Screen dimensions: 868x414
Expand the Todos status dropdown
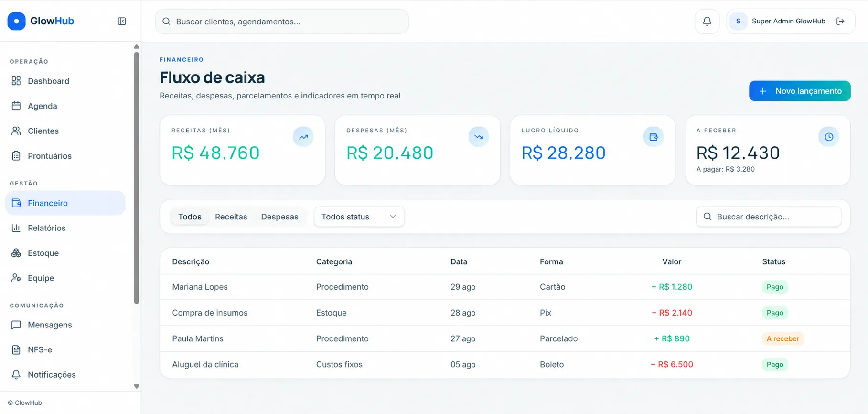point(359,217)
